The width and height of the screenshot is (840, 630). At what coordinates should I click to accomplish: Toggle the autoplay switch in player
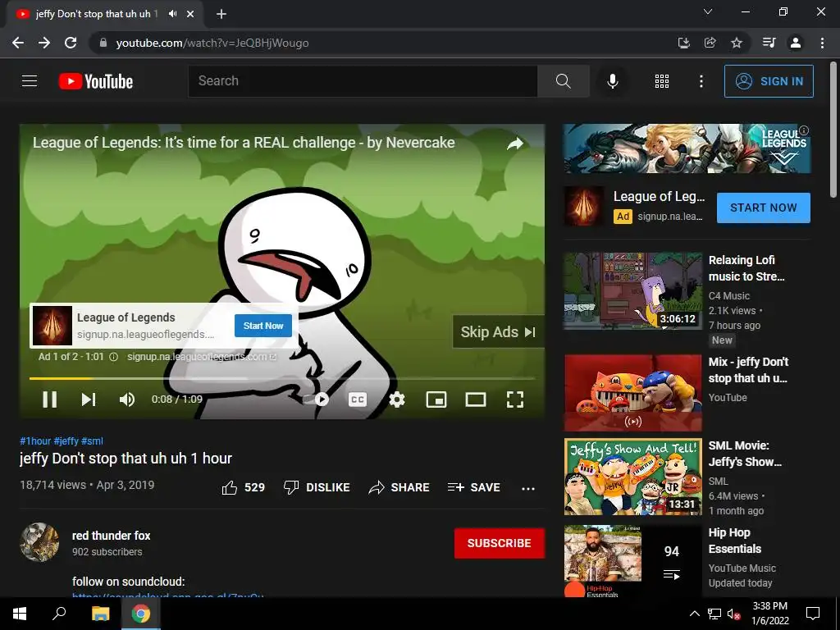316,399
